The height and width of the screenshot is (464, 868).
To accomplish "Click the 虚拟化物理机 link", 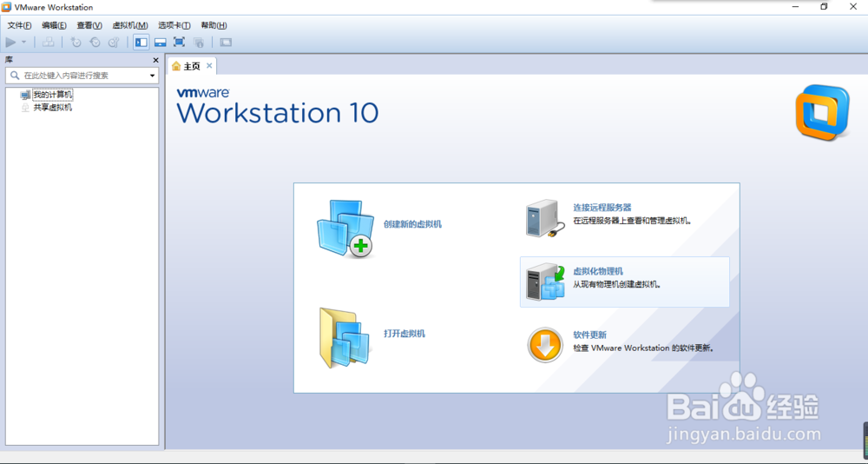I will click(x=598, y=271).
